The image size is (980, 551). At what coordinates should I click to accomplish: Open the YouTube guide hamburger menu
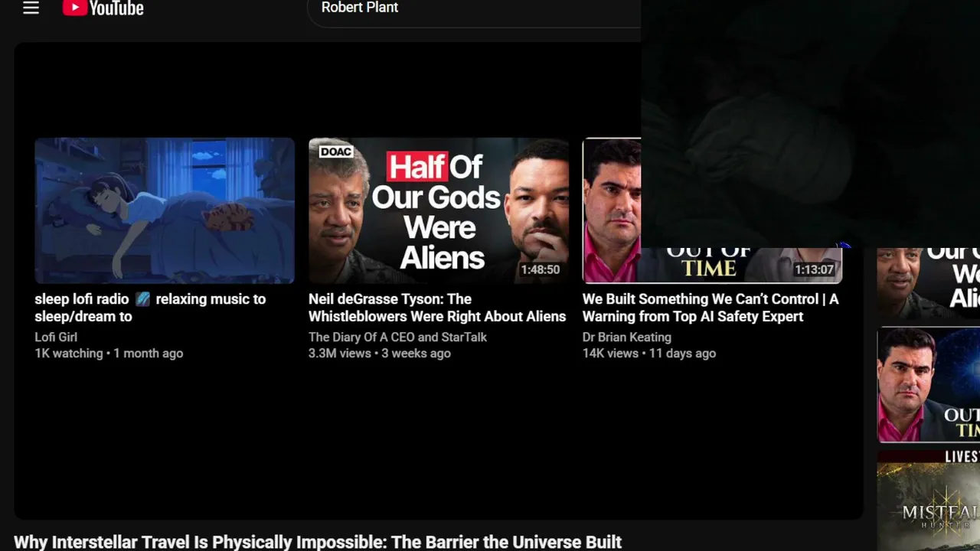(31, 8)
